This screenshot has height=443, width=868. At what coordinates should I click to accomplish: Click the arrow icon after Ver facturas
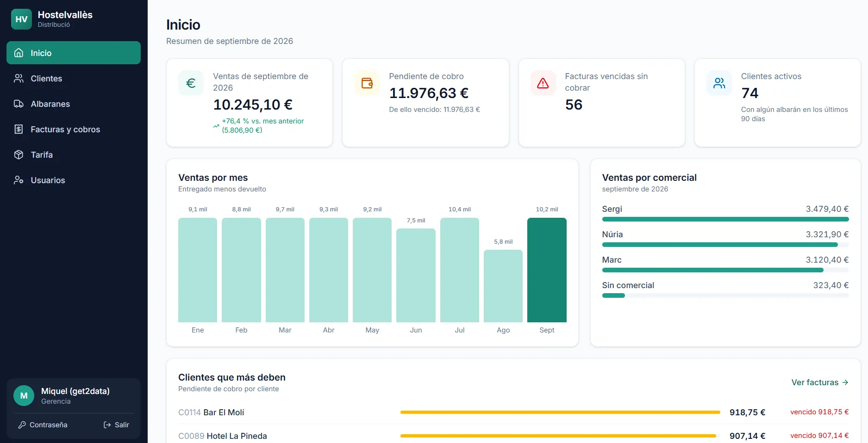(x=845, y=382)
